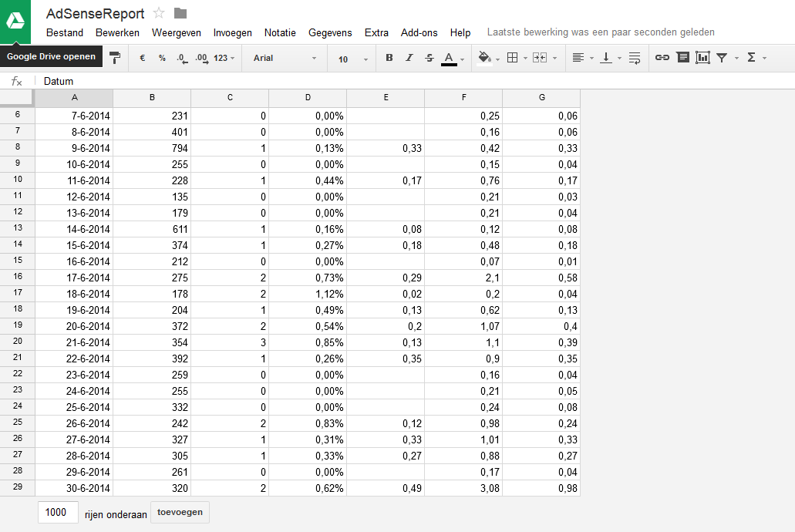Star the AdSenseReport document
The image size is (795, 532).
[159, 13]
